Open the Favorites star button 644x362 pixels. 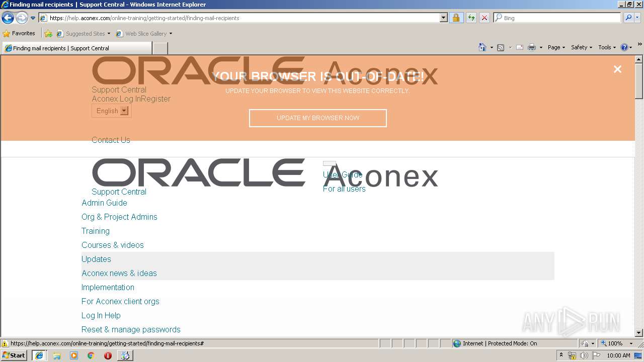coord(19,33)
